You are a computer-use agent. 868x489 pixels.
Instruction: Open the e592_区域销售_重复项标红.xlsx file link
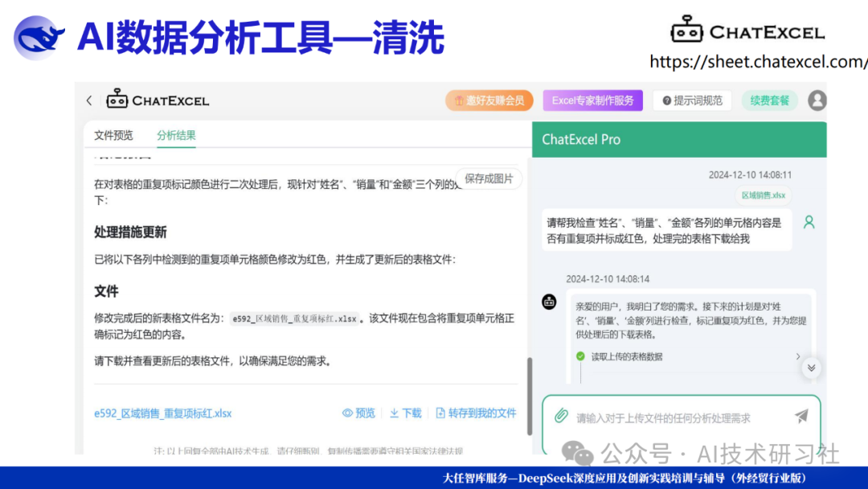point(163,413)
